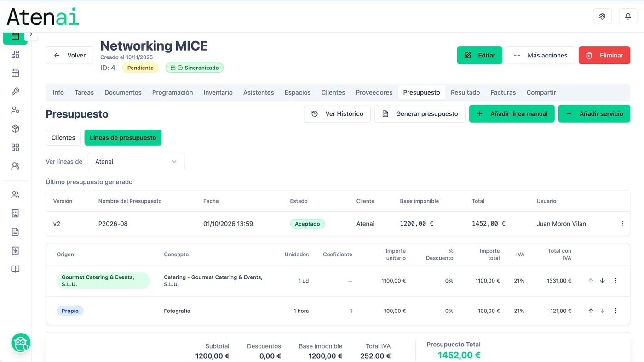
Task: Click the Sincronizado status badge
Action: tap(195, 68)
